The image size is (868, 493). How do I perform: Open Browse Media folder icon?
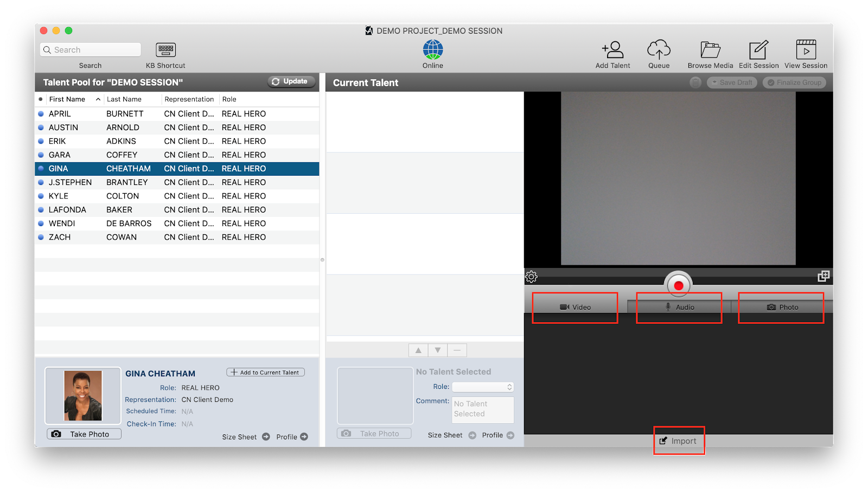pyautogui.click(x=710, y=50)
